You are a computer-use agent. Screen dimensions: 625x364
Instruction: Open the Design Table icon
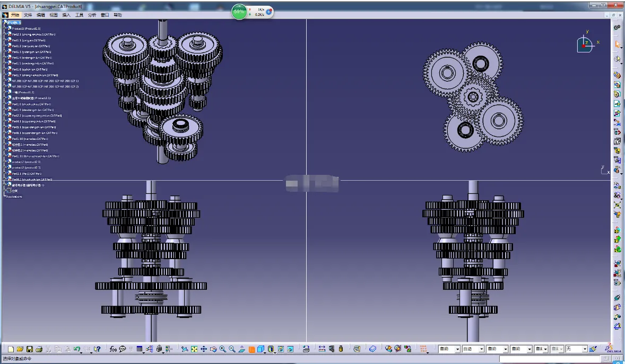click(139, 349)
